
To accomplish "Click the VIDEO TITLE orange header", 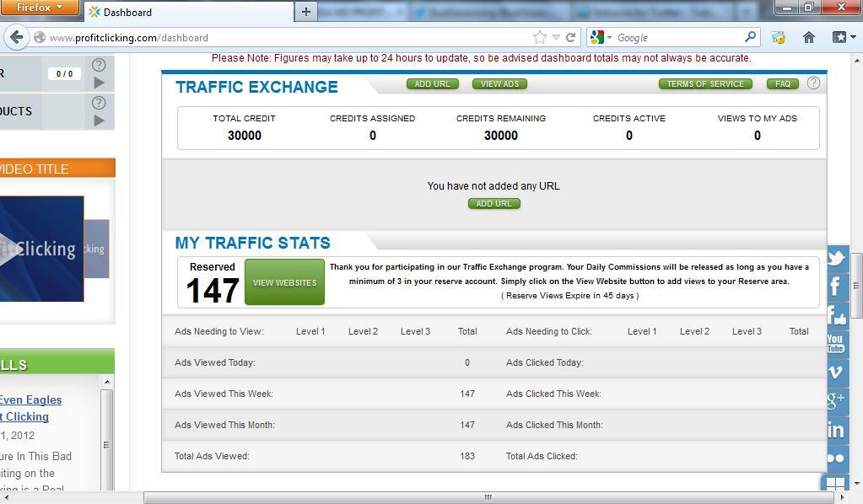I will pyautogui.click(x=58, y=169).
